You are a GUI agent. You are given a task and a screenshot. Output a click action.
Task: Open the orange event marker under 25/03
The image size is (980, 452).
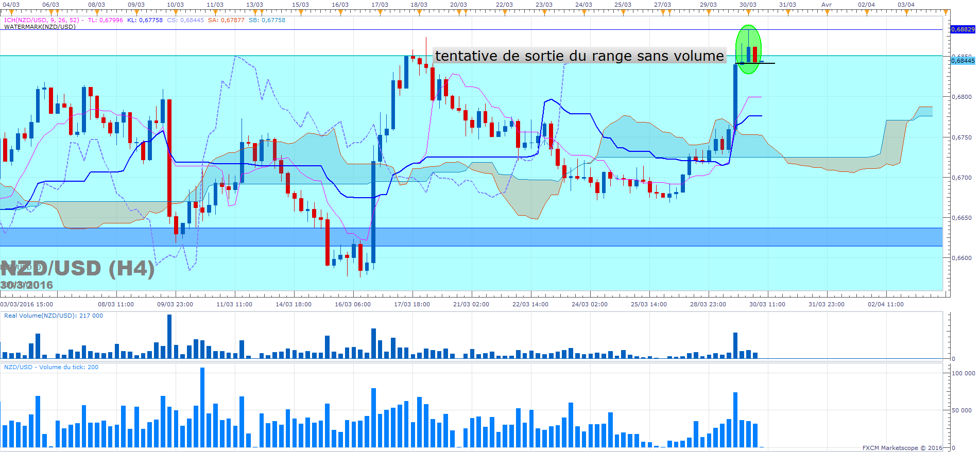623,12
